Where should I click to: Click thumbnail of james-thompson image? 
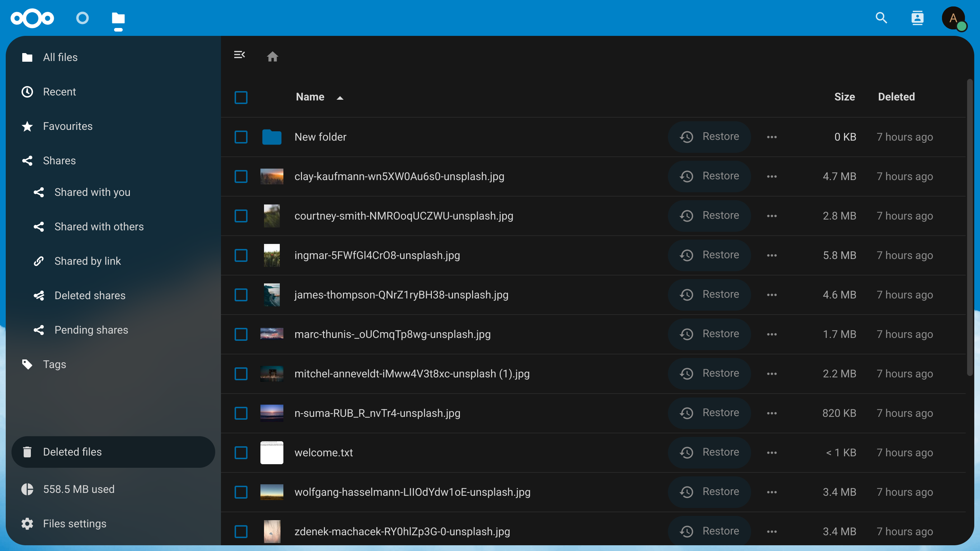(x=272, y=295)
